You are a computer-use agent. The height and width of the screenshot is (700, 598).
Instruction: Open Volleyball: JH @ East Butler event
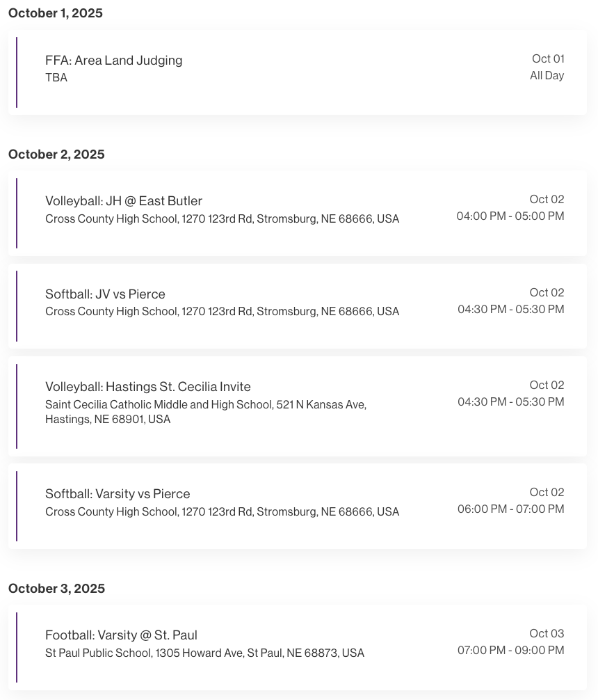click(124, 201)
